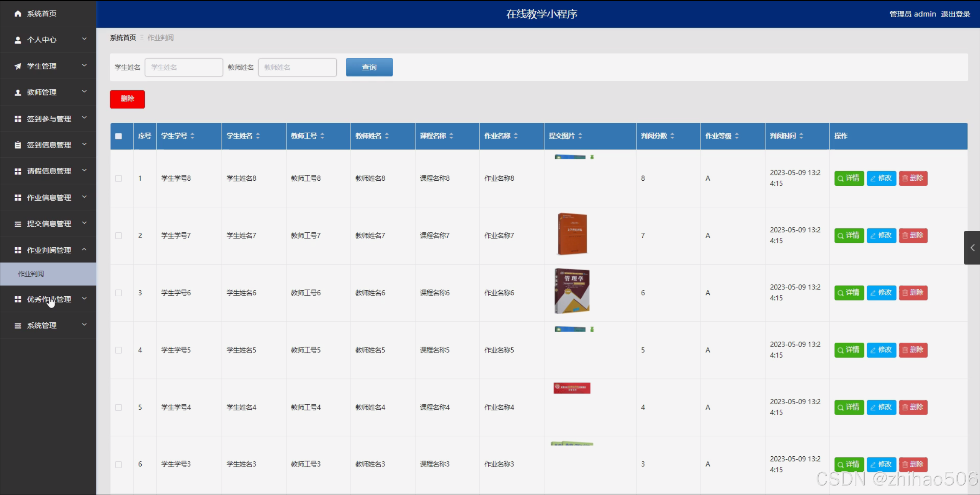Click the red 删除 batch delete button

click(127, 99)
